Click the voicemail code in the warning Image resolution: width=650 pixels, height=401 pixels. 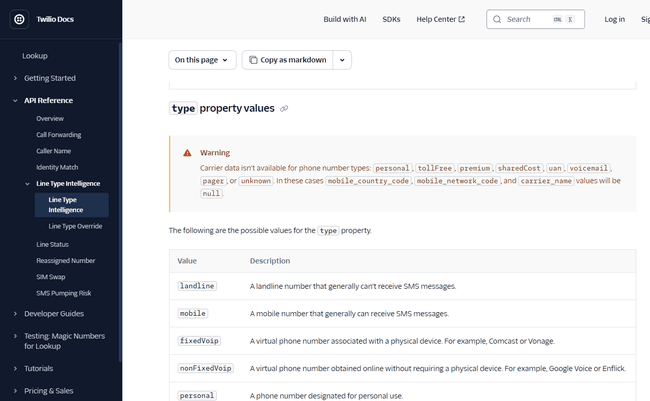(588, 168)
